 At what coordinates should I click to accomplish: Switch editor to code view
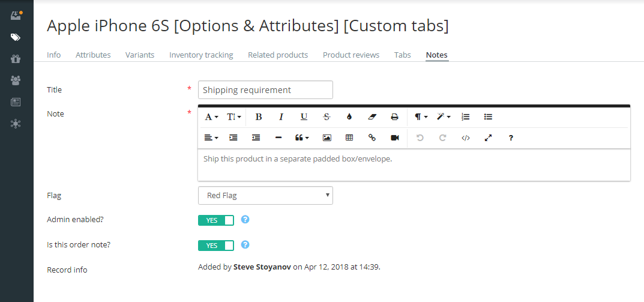click(465, 138)
